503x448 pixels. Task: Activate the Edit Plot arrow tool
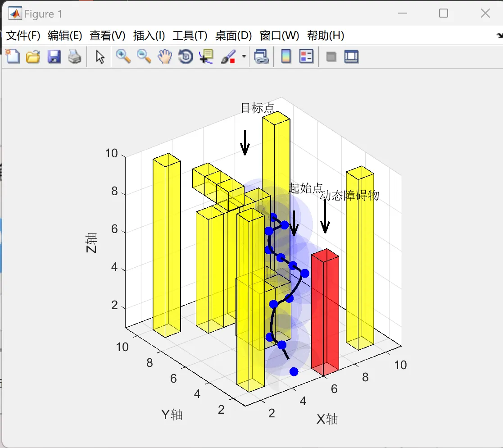(100, 57)
